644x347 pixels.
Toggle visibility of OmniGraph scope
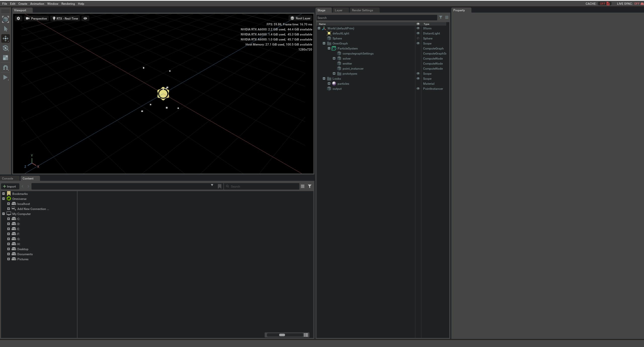(418, 43)
